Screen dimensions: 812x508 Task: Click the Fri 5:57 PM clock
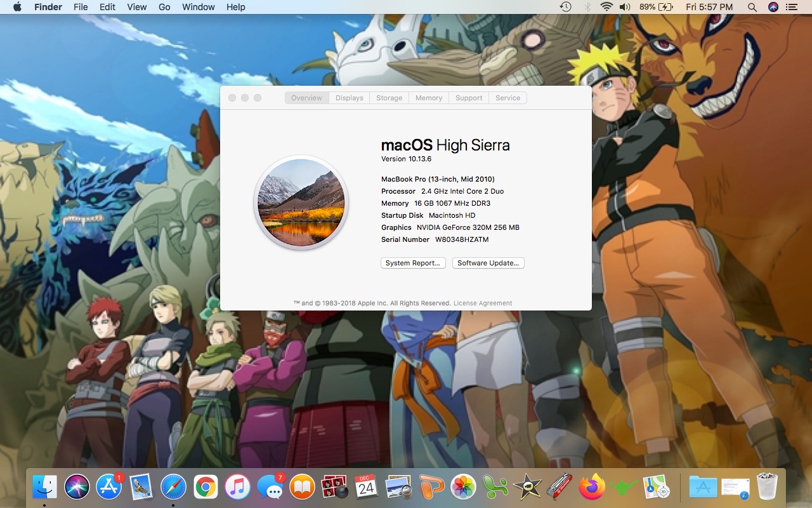click(709, 7)
